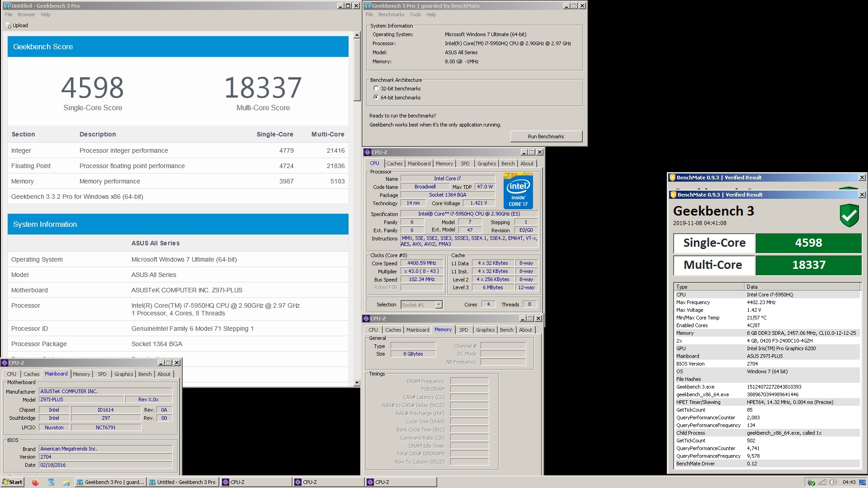Close the rear BenchMate Verified Result window
Image resolution: width=868 pixels, height=488 pixels.
[862, 178]
